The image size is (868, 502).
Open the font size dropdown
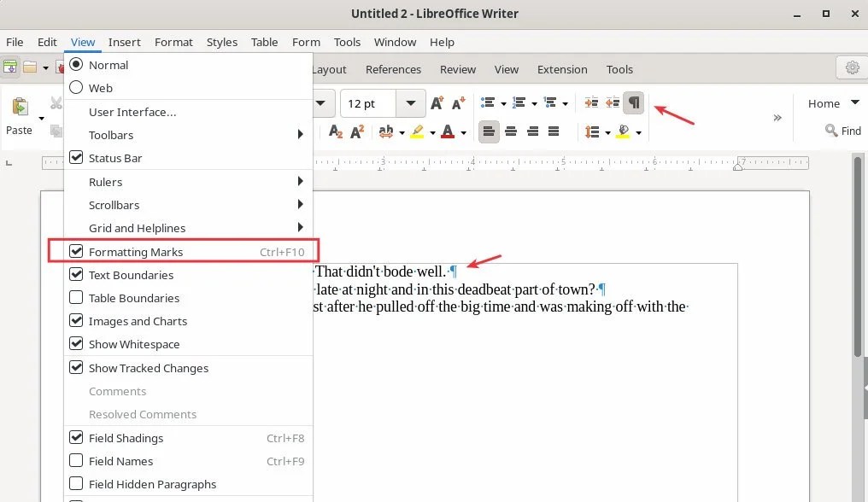410,102
